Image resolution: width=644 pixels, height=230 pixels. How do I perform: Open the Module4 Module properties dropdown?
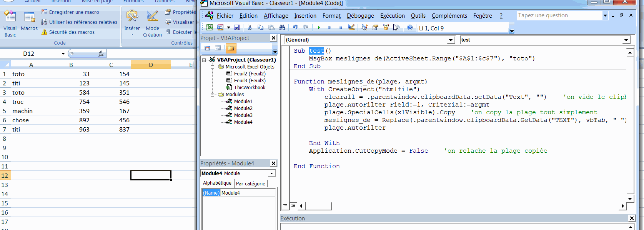coord(271,173)
